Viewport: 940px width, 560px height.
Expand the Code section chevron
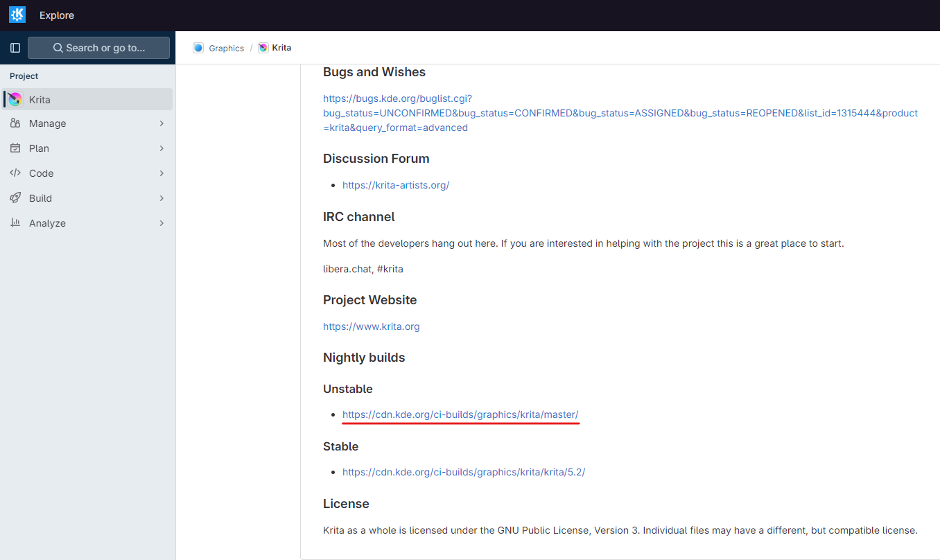162,173
